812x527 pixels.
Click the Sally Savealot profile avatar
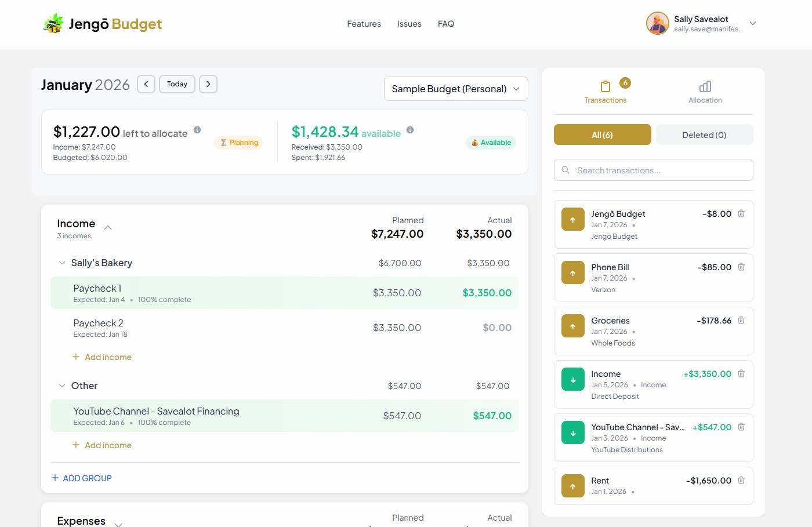(x=657, y=23)
